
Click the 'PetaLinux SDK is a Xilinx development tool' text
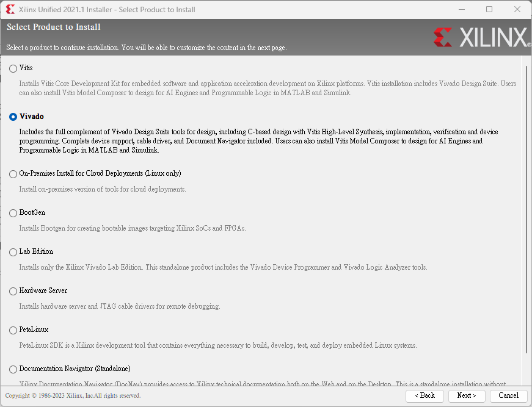pyautogui.click(x=218, y=345)
